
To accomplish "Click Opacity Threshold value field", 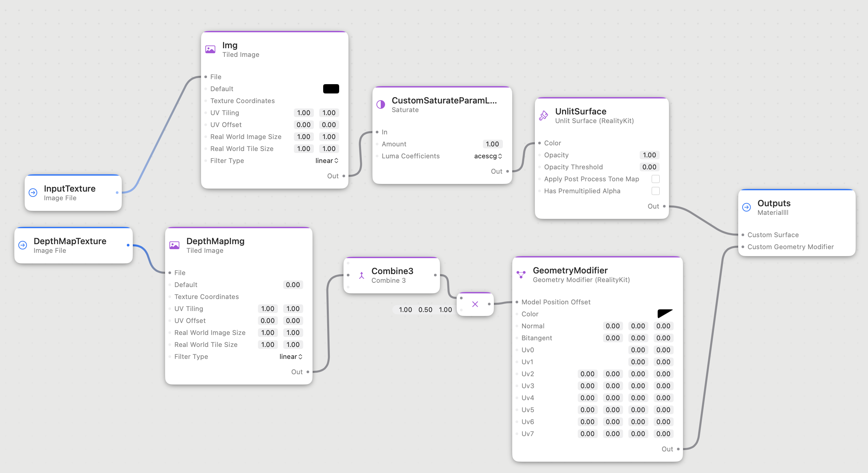I will pyautogui.click(x=649, y=167).
